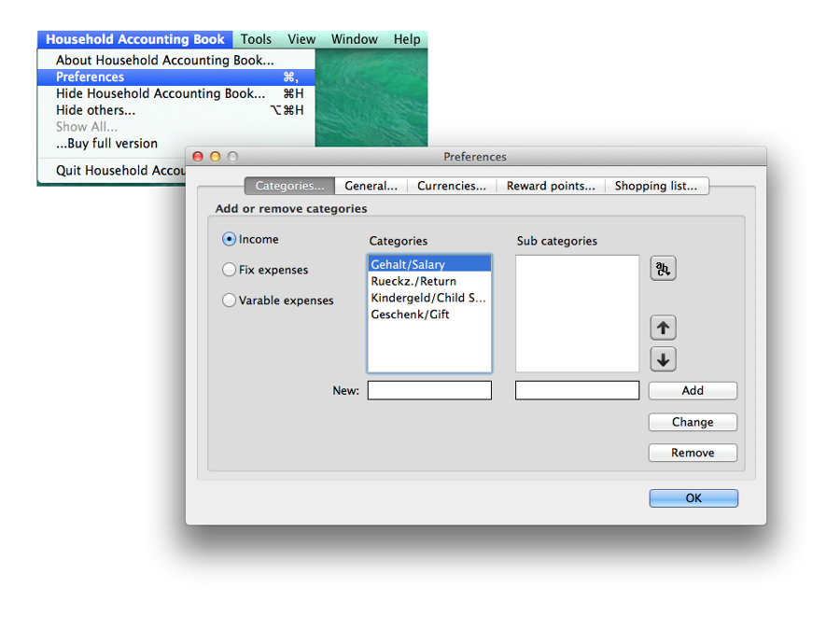Select the Income radio button
840x630 pixels.
point(230,240)
